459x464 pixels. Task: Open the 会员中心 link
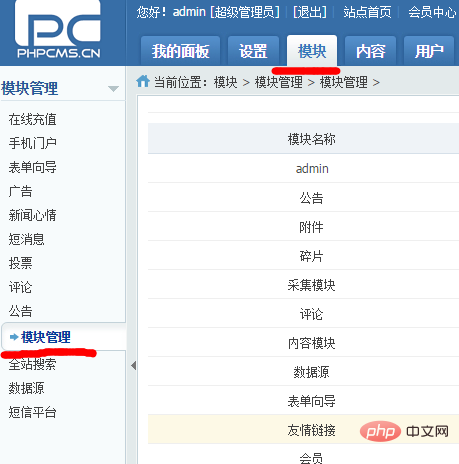432,12
